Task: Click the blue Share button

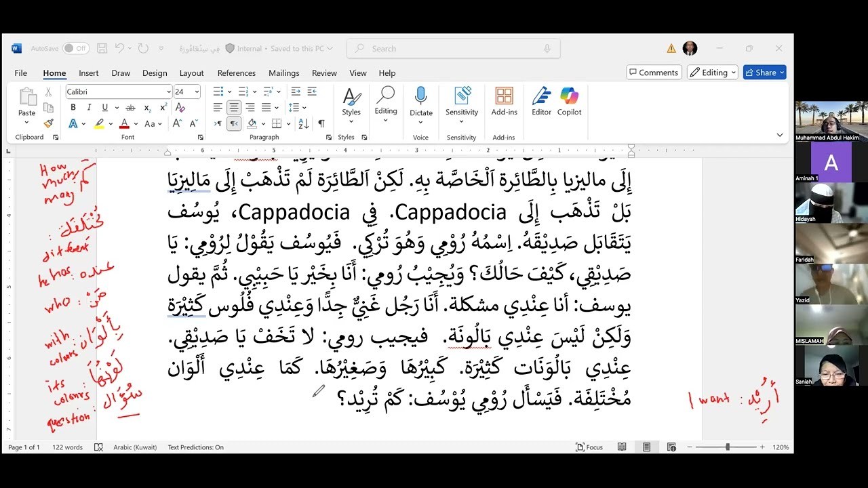Action: pos(764,73)
